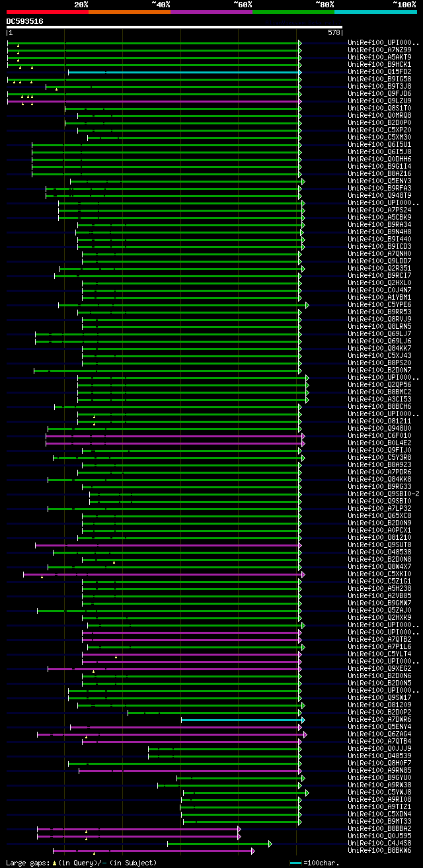Viewport: 423px width, 868px height.
Task: Select hit label UniRef100_Q2QP56
Action: pyautogui.click(x=379, y=385)
